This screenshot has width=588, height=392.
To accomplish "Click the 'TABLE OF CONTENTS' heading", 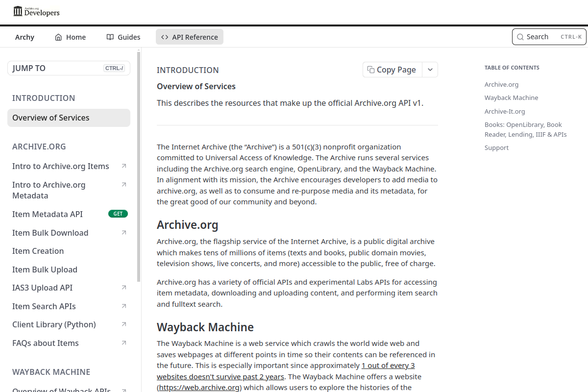I will coord(512,68).
